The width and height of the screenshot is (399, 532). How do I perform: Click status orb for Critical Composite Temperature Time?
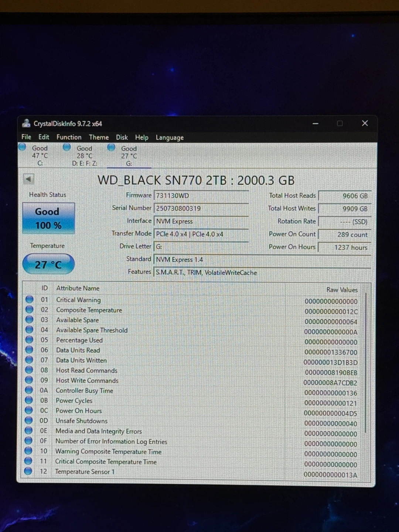coord(28,461)
